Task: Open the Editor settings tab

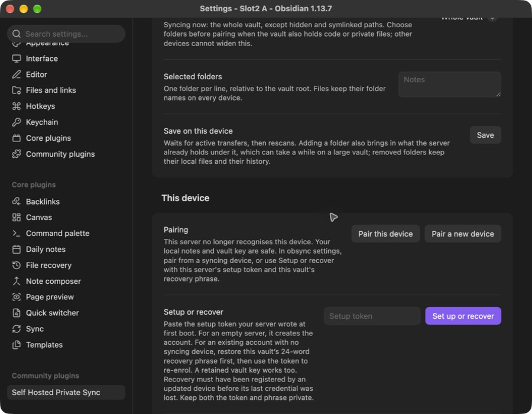Action: pyautogui.click(x=66, y=75)
